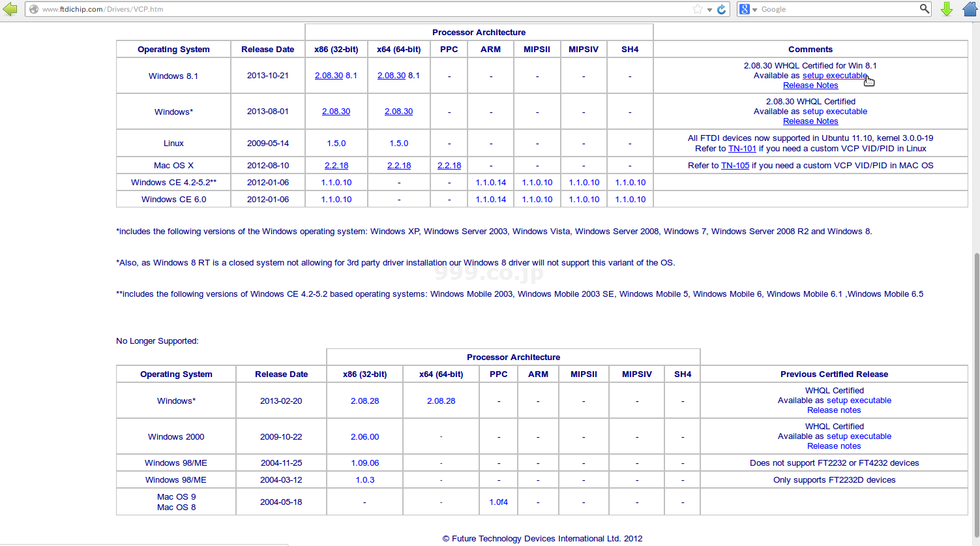
Task: Click Windows CE 4.2-5.2** MIPSIV 1.1.0.10
Action: 584,183
